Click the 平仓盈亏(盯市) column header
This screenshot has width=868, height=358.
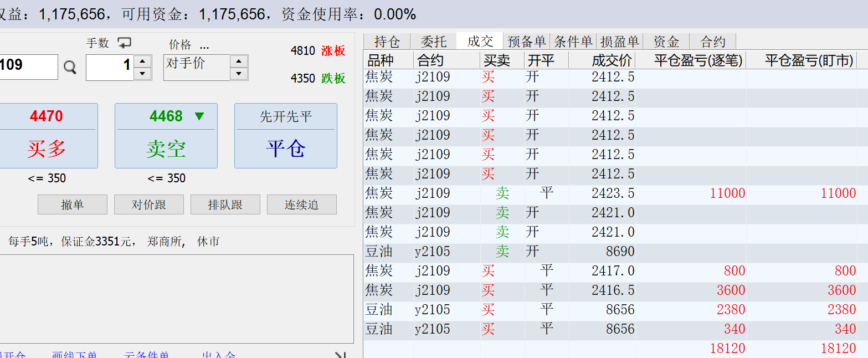pos(802,60)
